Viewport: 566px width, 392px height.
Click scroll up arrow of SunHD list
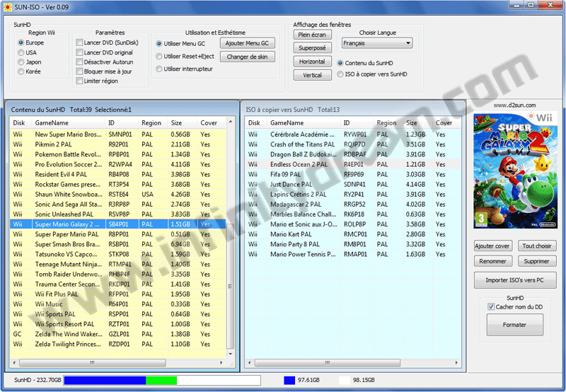231,122
